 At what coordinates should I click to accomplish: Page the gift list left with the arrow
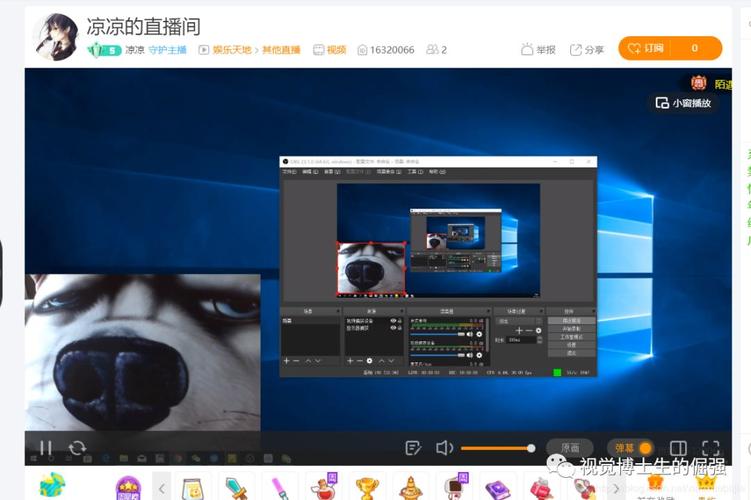coord(161,488)
